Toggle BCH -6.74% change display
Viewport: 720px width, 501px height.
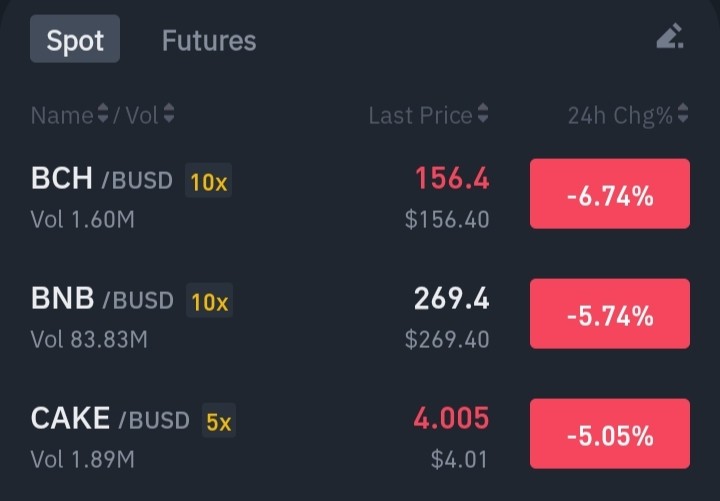(x=610, y=194)
